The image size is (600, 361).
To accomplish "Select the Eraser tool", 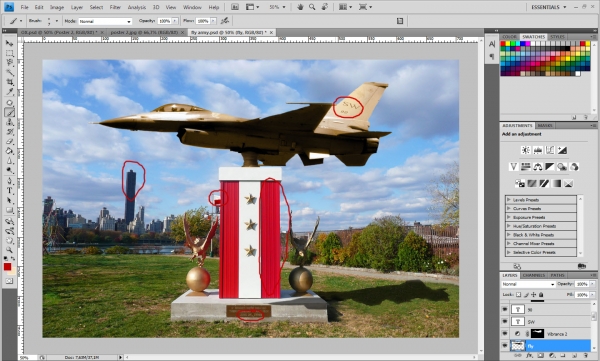I will point(10,141).
